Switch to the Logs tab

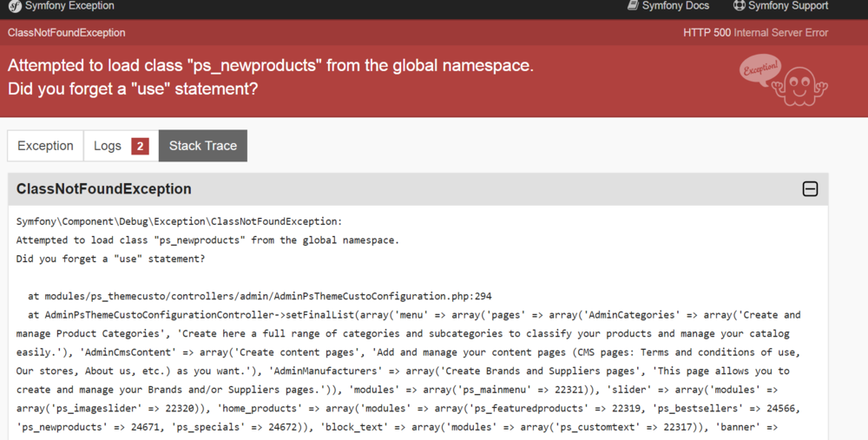point(121,146)
